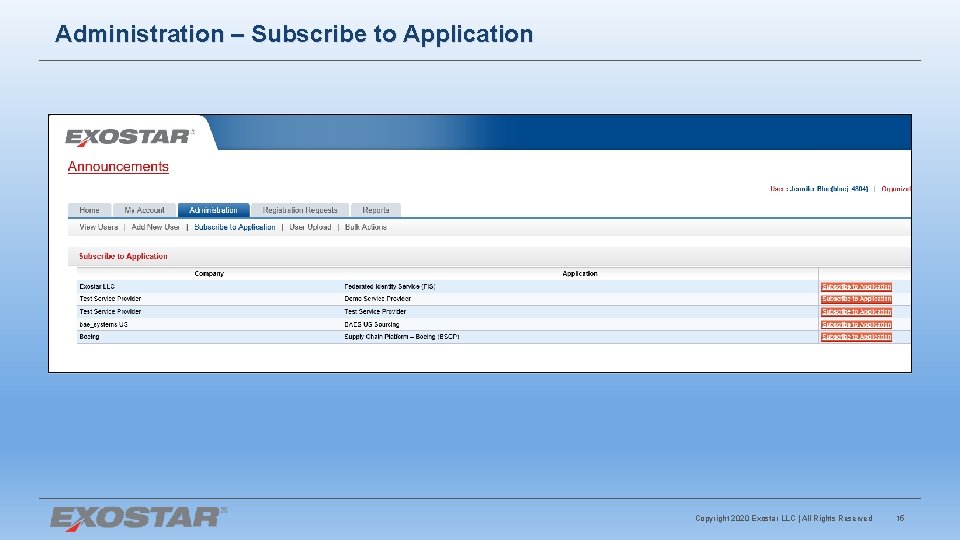This screenshot has width=960, height=540.
Task: Click the BAES US Sourcing application cell
Action: tap(372, 324)
